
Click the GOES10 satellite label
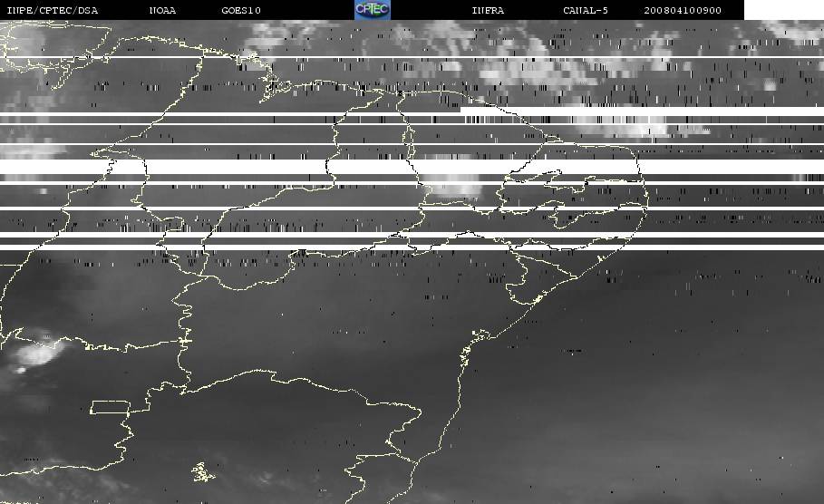241,10
